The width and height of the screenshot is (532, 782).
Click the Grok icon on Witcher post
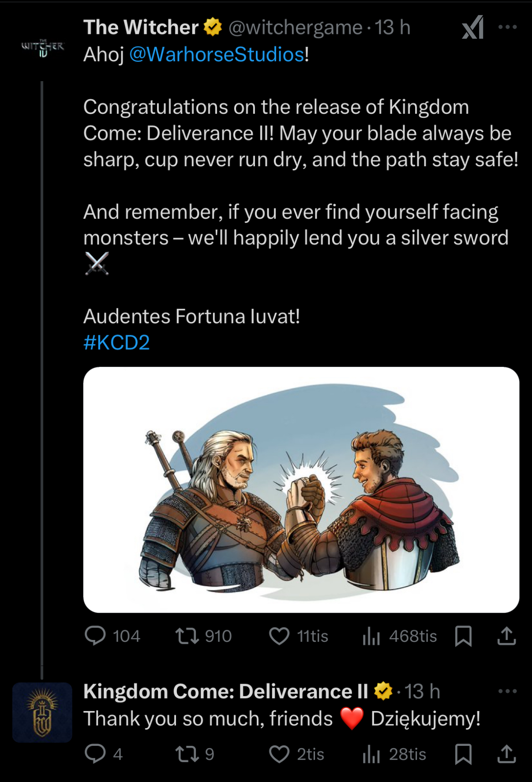click(472, 28)
